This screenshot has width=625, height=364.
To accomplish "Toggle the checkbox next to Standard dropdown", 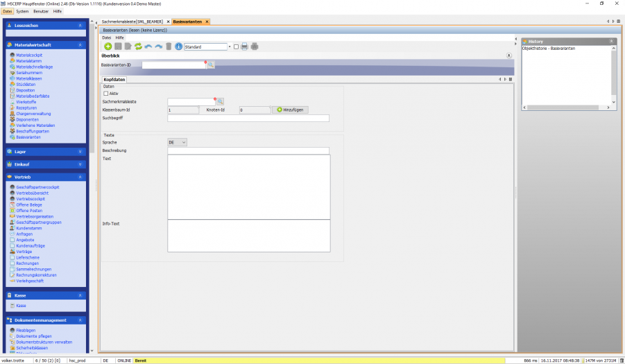I will click(236, 46).
